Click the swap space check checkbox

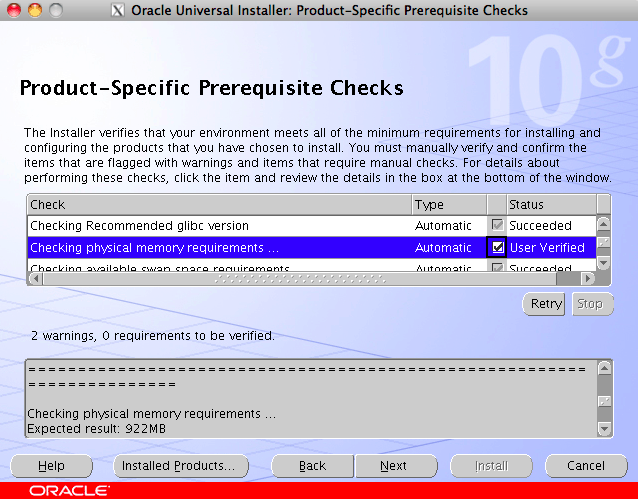[497, 267]
